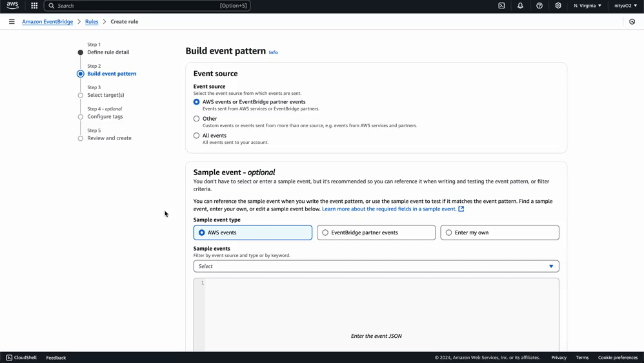Go to Step 2 Build event pattern
Screen dimensions: 644x363
coord(112,74)
